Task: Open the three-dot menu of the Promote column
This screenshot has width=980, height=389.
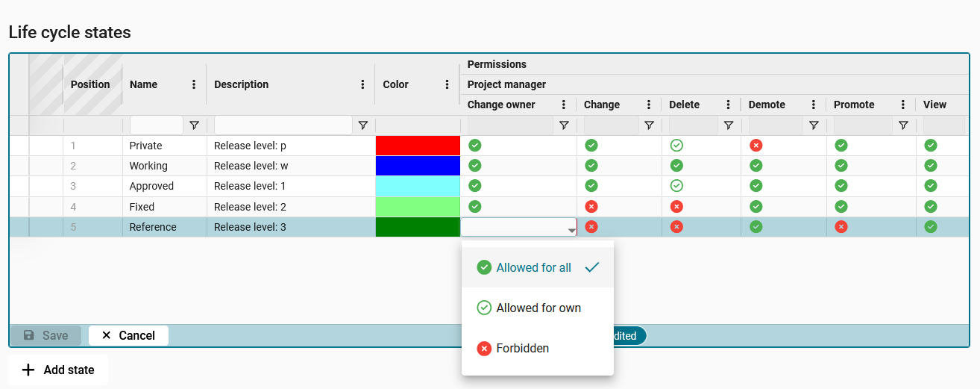Action: (902, 105)
